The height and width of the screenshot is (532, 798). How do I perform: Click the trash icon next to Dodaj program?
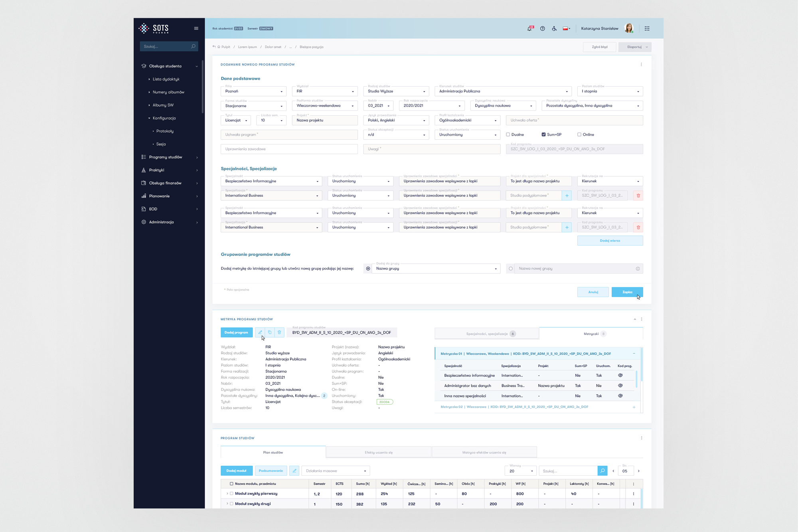pos(279,332)
